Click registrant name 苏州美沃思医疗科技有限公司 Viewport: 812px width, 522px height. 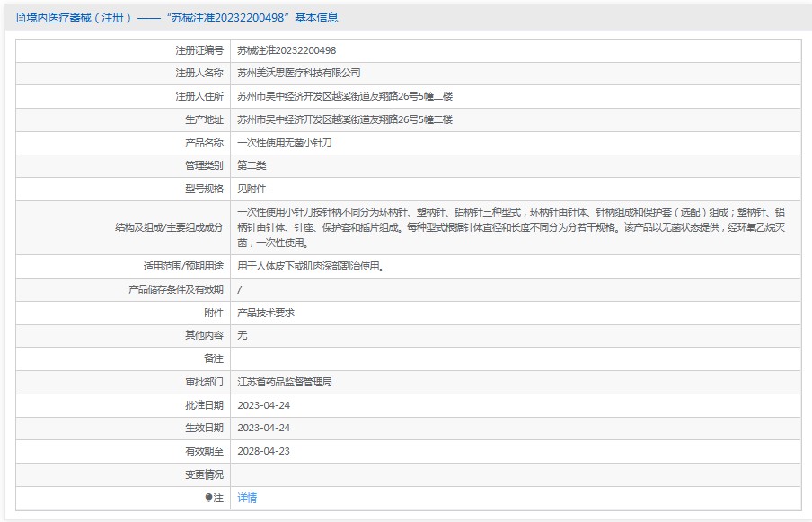[299, 73]
